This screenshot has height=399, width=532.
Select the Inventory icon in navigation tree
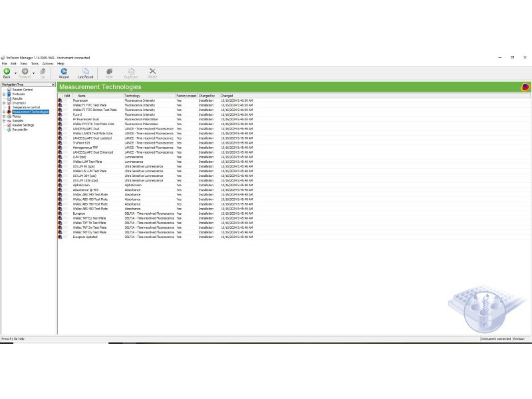9,103
